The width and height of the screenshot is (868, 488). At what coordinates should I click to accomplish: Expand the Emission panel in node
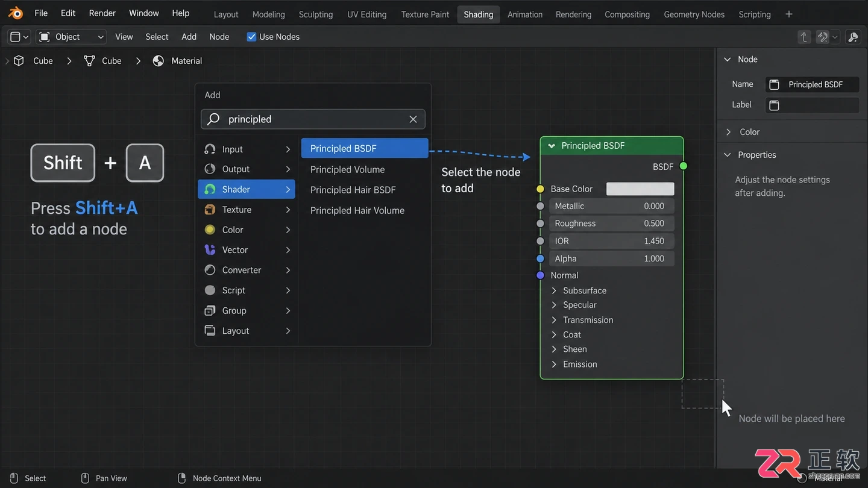[x=554, y=364]
